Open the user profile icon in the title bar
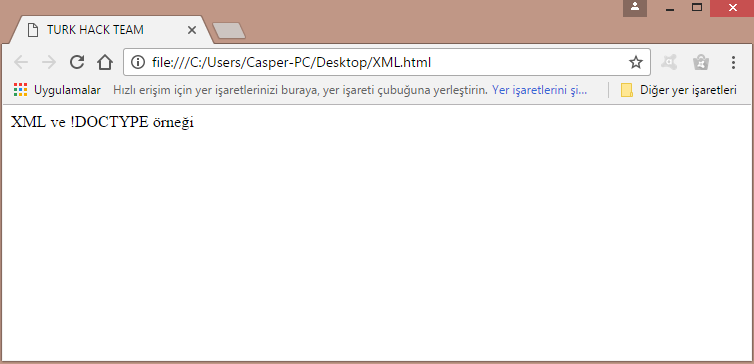This screenshot has height=364, width=754. click(x=635, y=8)
